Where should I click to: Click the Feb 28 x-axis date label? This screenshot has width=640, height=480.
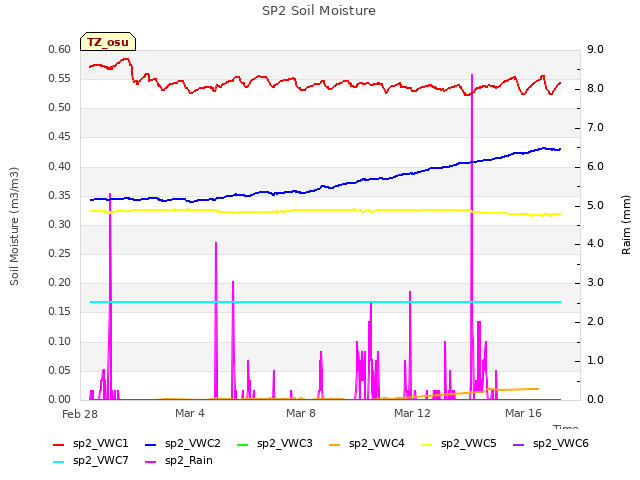click(x=80, y=414)
